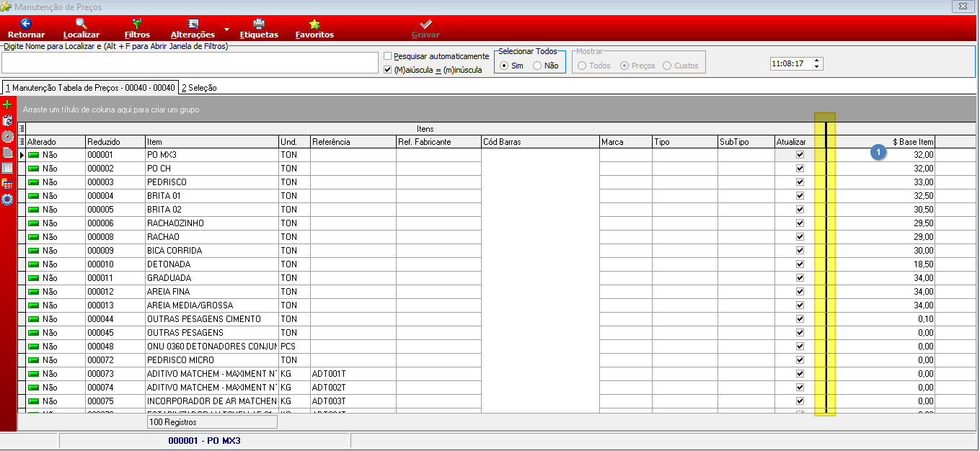Click reduzido code 000048
980x451 pixels.
point(115,347)
